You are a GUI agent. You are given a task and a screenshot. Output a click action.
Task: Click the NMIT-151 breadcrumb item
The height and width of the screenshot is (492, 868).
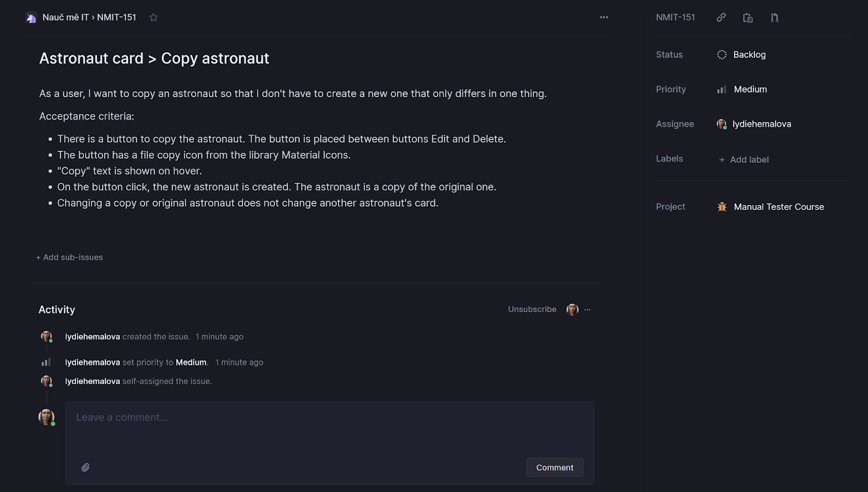point(117,17)
